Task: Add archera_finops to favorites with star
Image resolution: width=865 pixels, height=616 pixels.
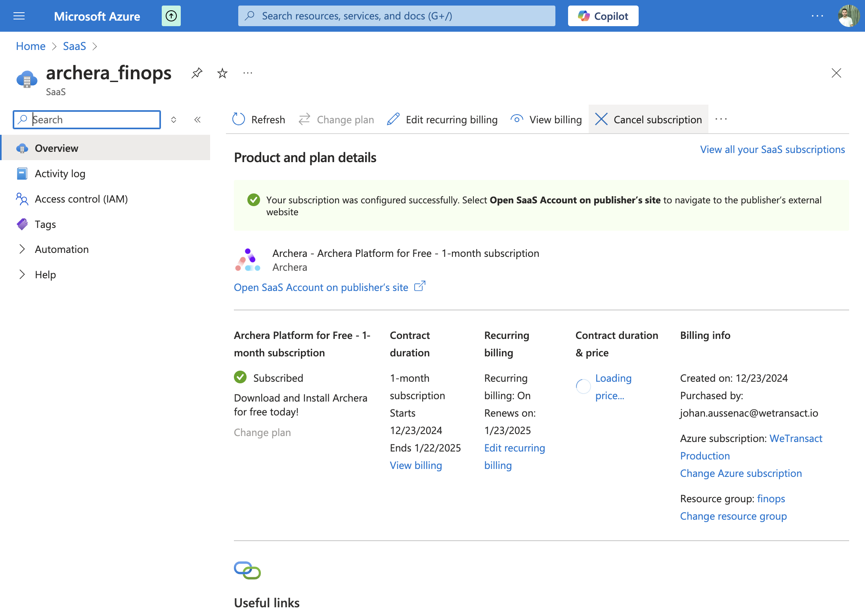Action: click(x=222, y=73)
